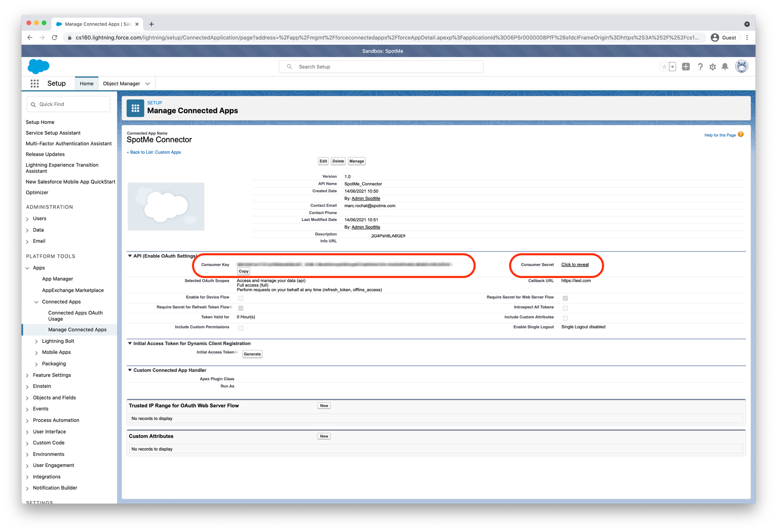Collapse Custom Connected App Handler section

[x=130, y=370]
